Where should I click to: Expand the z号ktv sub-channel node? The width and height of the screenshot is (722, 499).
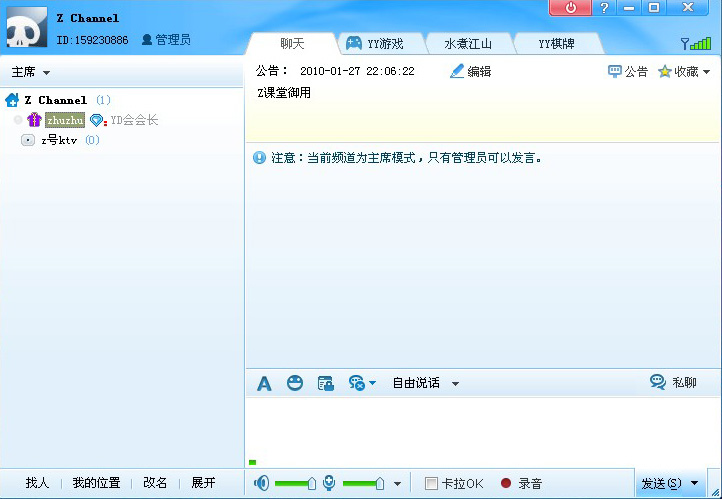(x=28, y=140)
